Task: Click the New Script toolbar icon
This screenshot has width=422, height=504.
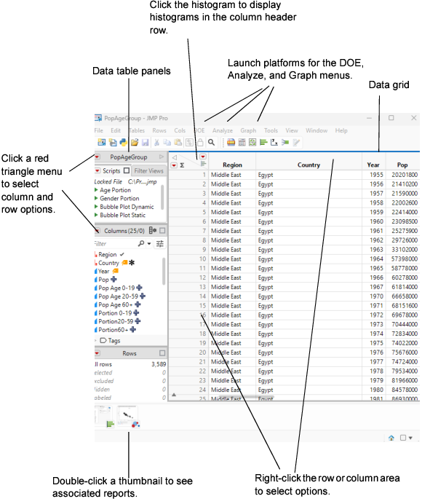Action: (x=113, y=143)
